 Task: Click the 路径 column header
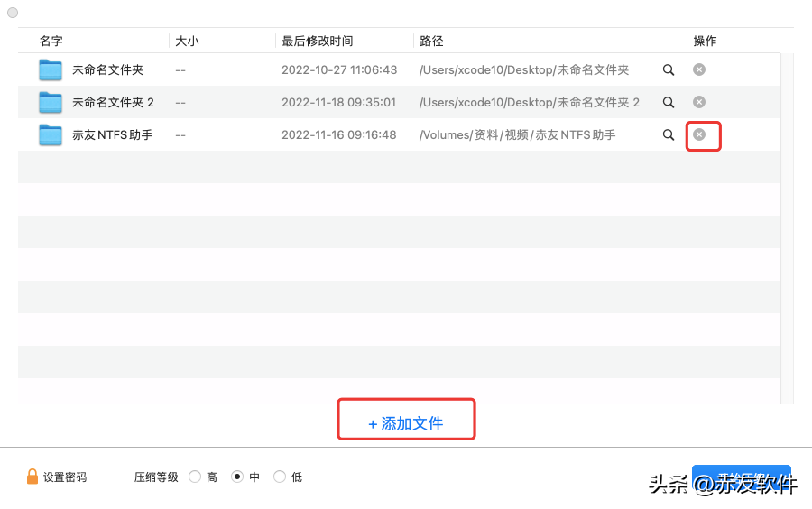pyautogui.click(x=431, y=41)
